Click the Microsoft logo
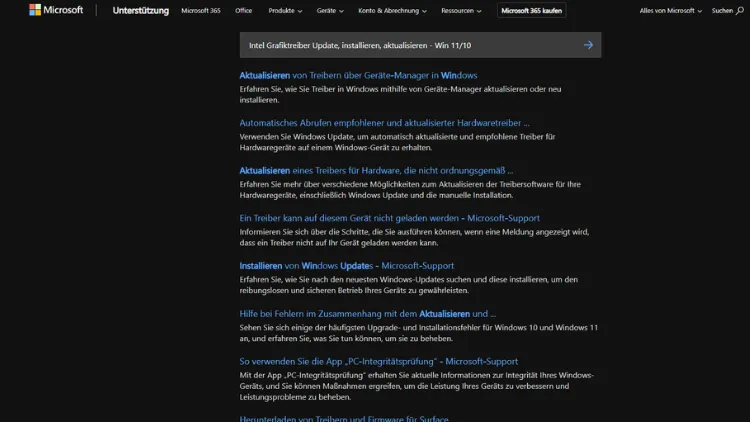Image resolution: width=750 pixels, height=422 pixels. click(x=56, y=10)
